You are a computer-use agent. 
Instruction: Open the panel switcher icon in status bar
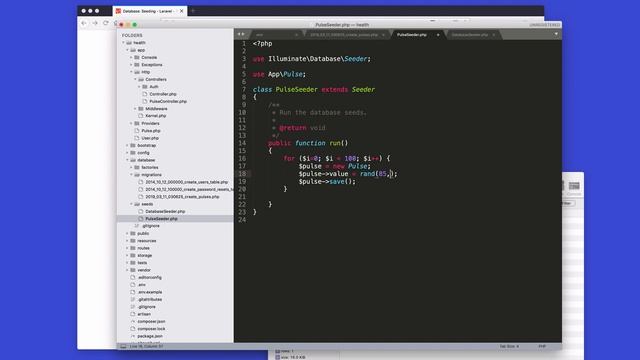click(x=123, y=347)
